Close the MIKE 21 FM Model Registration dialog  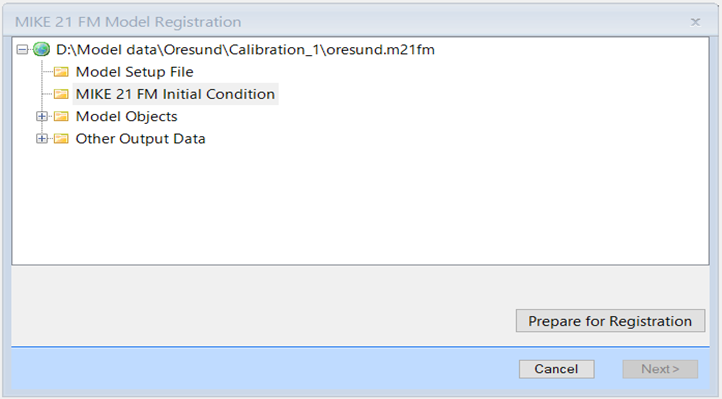pyautogui.click(x=695, y=22)
